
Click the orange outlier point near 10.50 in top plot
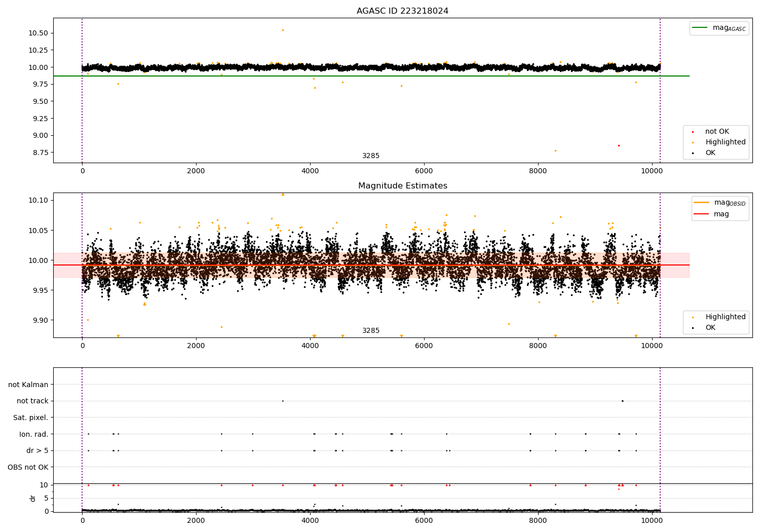click(283, 30)
